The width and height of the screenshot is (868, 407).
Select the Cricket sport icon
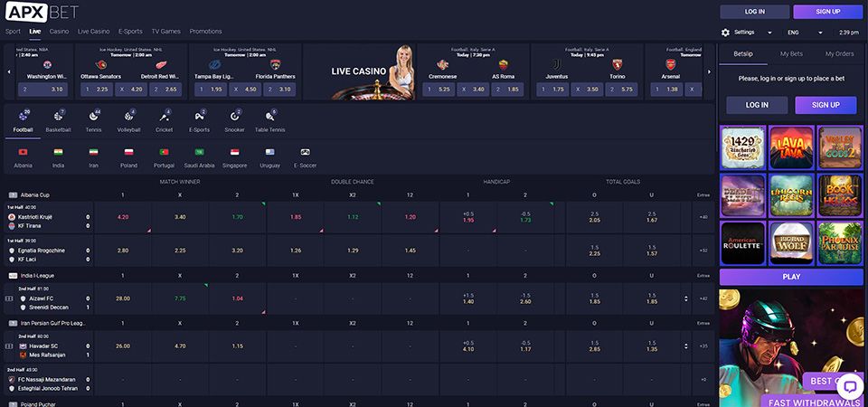pyautogui.click(x=164, y=117)
